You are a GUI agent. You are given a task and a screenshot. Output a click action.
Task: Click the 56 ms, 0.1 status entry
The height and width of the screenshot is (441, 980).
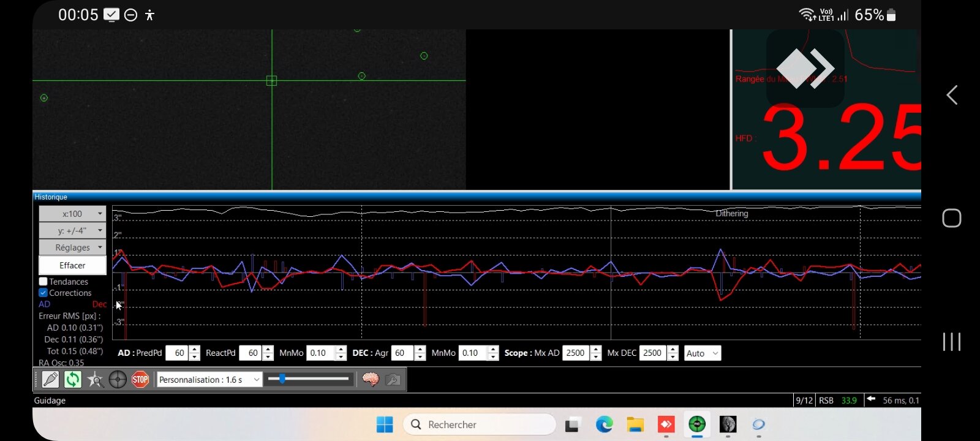click(900, 401)
